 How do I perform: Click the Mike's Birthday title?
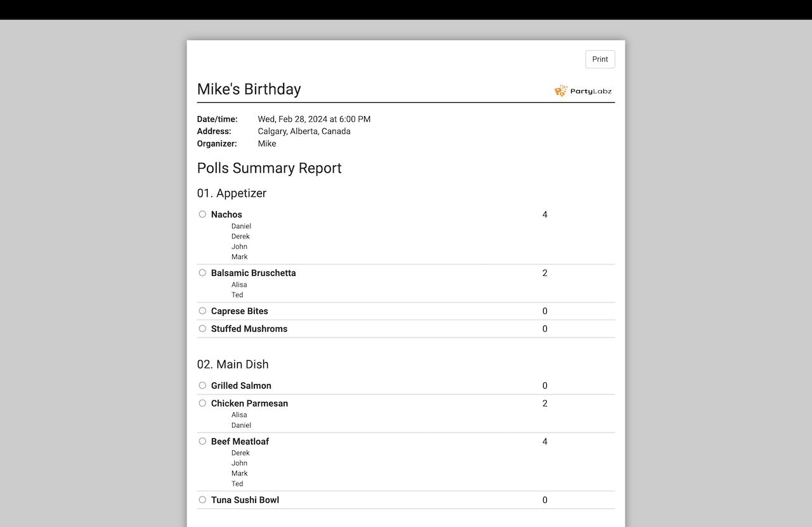click(x=249, y=89)
